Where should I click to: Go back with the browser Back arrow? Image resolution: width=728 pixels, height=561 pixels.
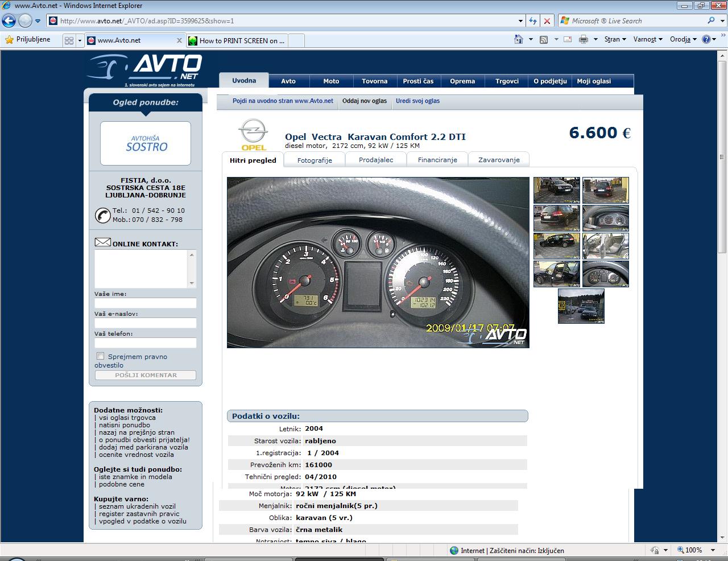[x=9, y=21]
